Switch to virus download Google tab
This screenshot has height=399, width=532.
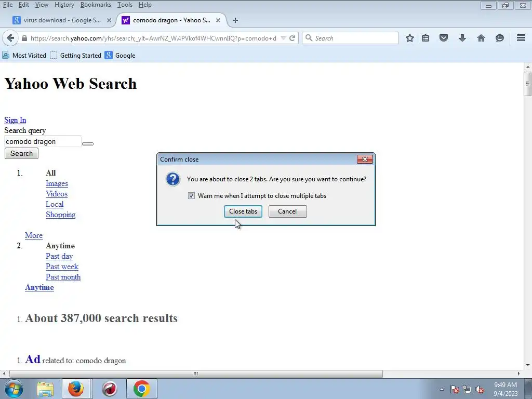(x=62, y=20)
